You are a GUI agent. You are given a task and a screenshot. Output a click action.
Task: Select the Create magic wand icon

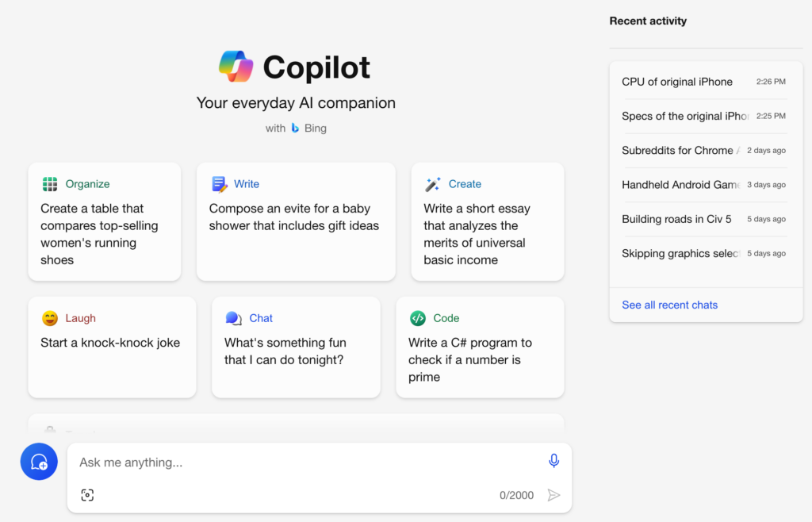432,183
